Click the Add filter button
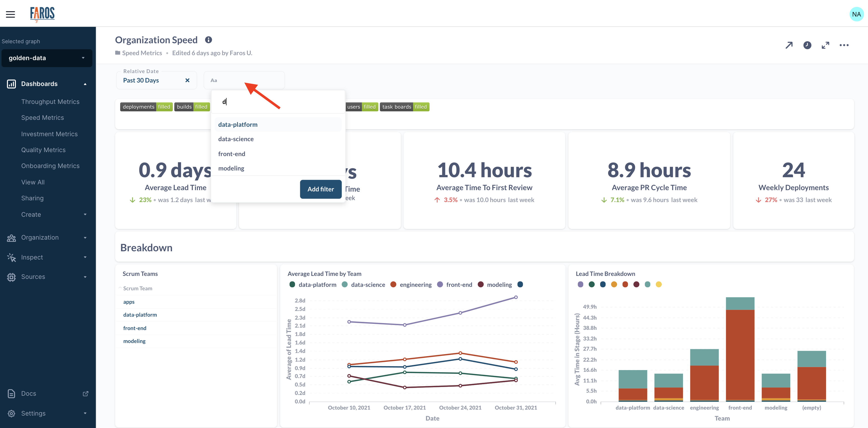The image size is (868, 428). [321, 189]
